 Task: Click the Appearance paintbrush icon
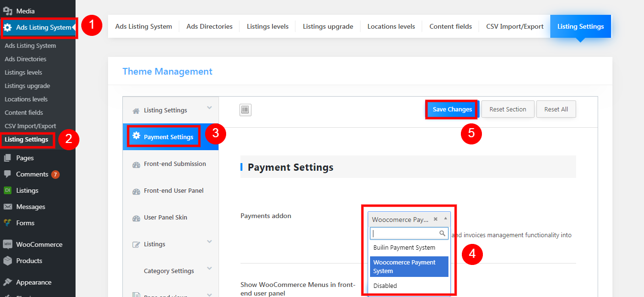8,282
